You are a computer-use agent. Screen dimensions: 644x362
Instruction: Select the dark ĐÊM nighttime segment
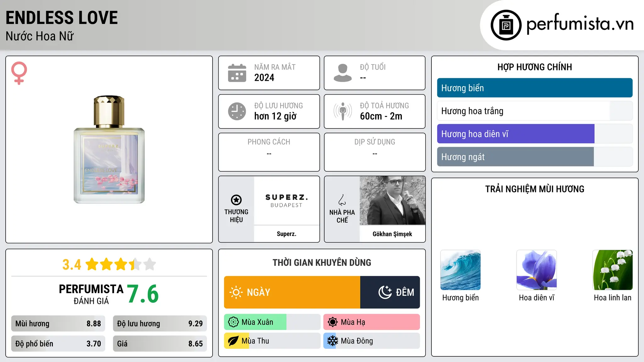[390, 292]
